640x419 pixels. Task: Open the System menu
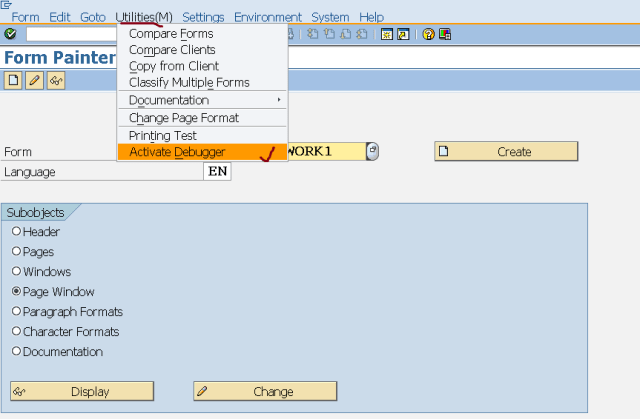click(330, 17)
